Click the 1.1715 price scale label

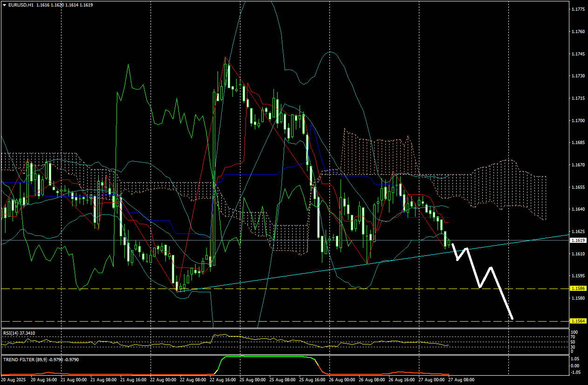578,98
